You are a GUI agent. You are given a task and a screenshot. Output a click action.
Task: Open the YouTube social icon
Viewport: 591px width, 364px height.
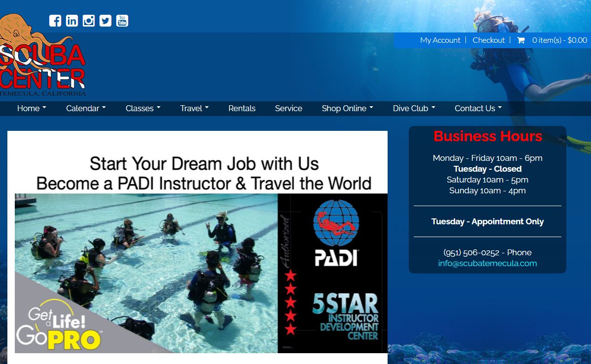point(122,21)
